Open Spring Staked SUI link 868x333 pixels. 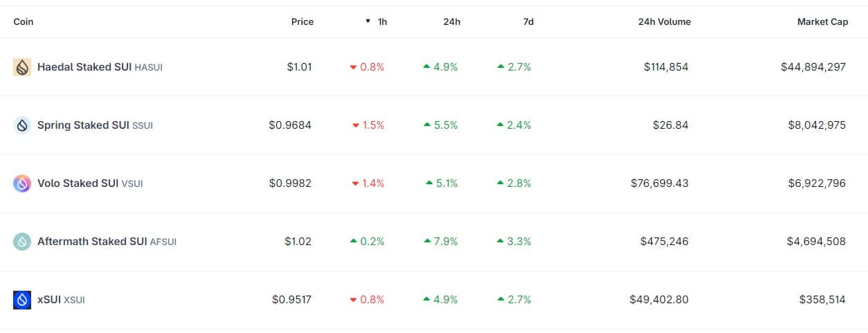83,125
